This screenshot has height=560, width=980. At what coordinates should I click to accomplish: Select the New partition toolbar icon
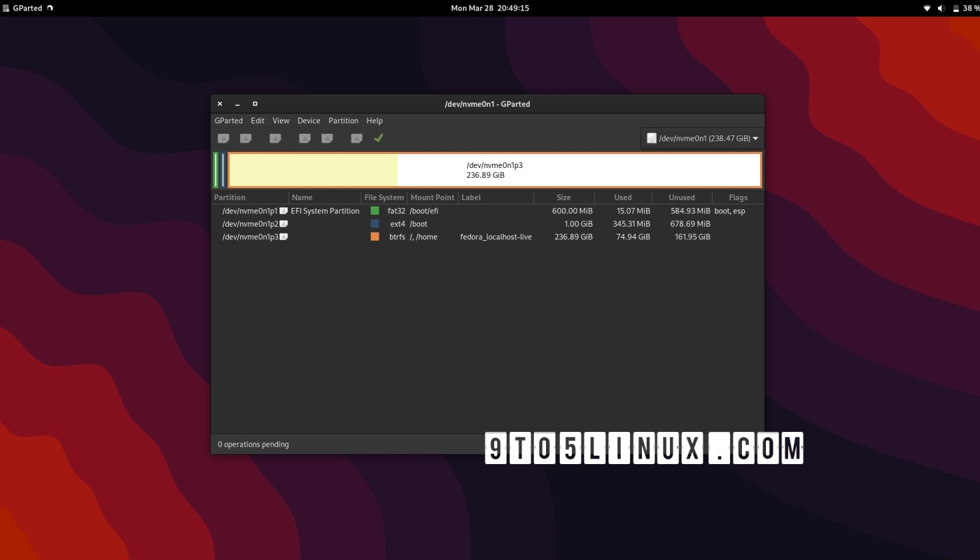[x=223, y=138]
